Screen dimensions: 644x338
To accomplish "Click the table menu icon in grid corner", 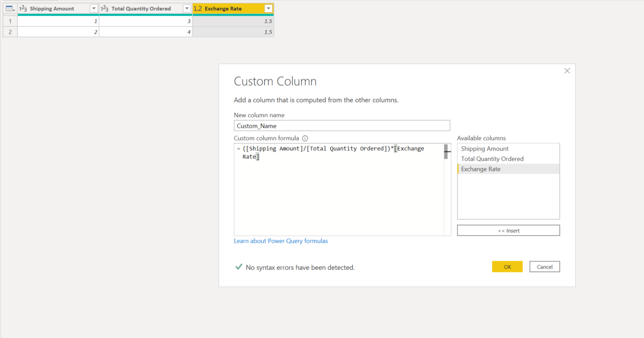I will [10, 9].
